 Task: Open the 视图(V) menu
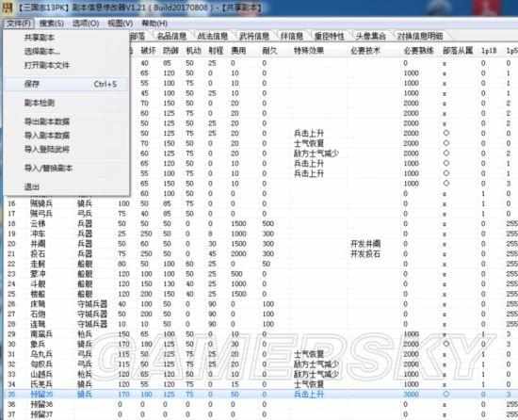click(x=121, y=24)
